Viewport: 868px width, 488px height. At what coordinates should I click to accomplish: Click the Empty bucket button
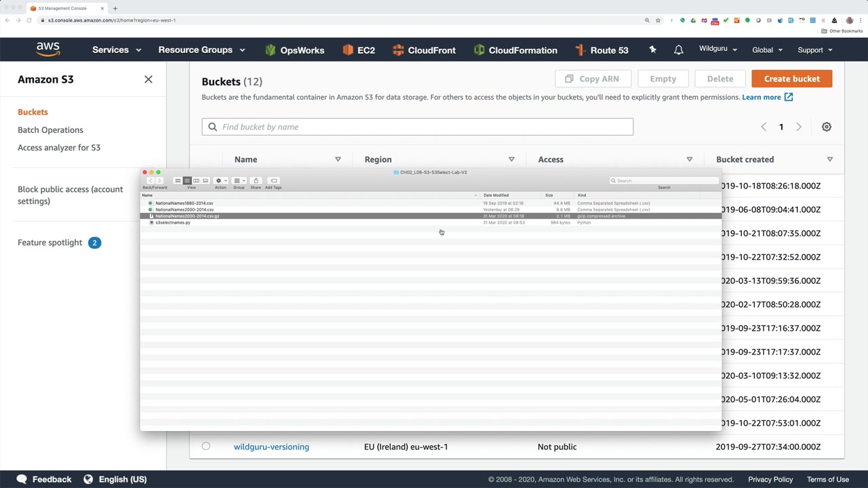[x=663, y=79]
